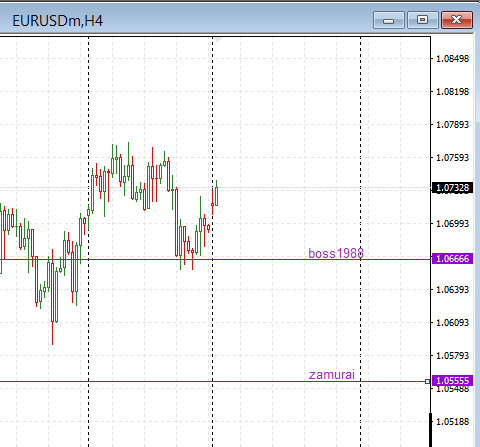Click the maximize chart window button
The width and height of the screenshot is (480, 447).
click(422, 20)
